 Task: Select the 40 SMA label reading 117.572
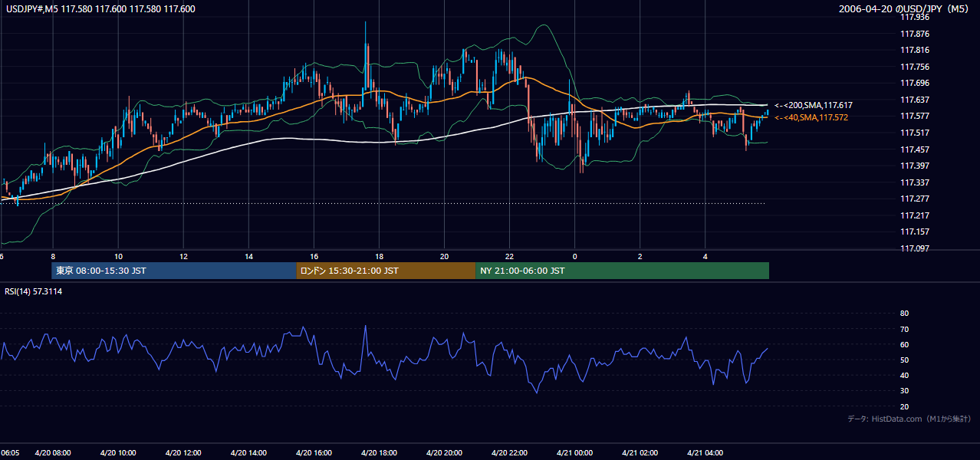[811, 117]
